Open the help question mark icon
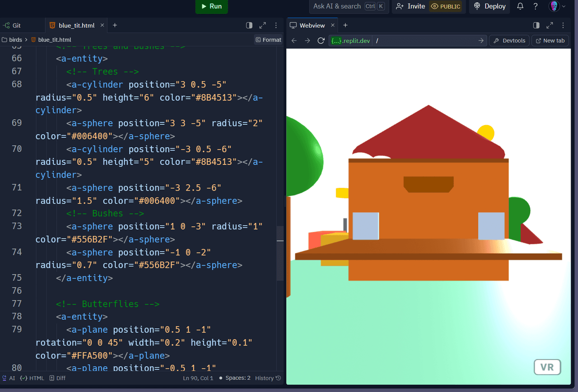The image size is (578, 392). [536, 6]
